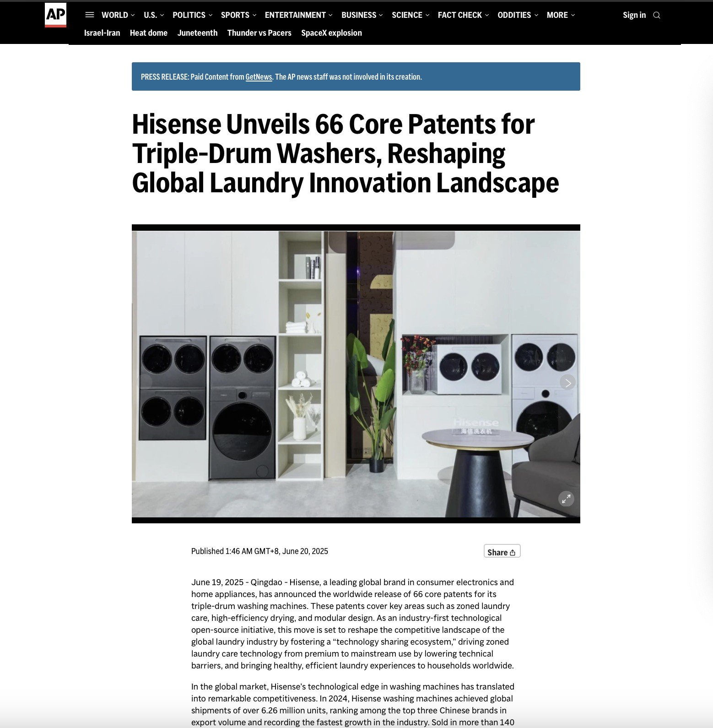Open the SpaceX explosion topic

click(x=331, y=33)
